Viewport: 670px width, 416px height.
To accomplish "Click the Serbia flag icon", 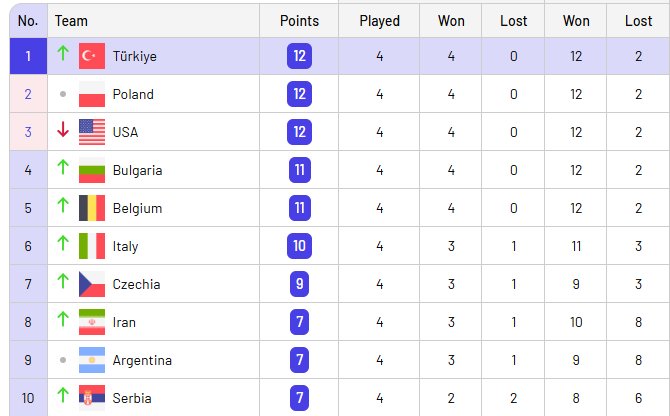I will pyautogui.click(x=92, y=398).
